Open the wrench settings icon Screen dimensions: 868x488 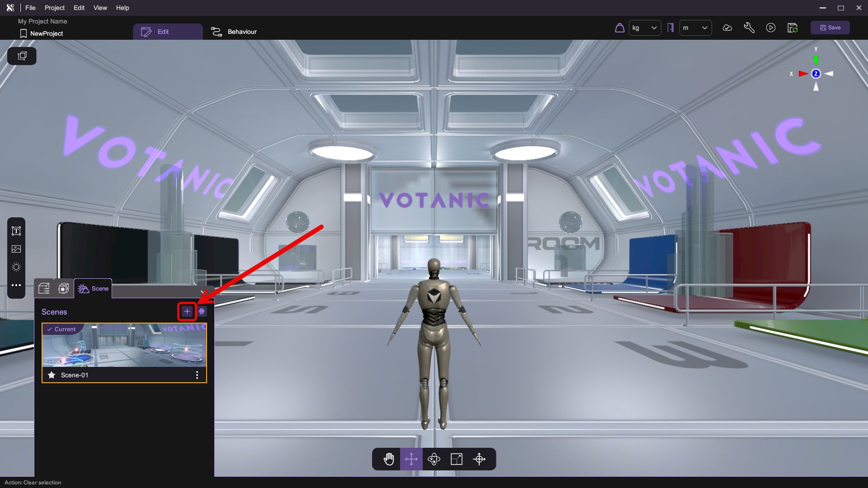tap(749, 28)
